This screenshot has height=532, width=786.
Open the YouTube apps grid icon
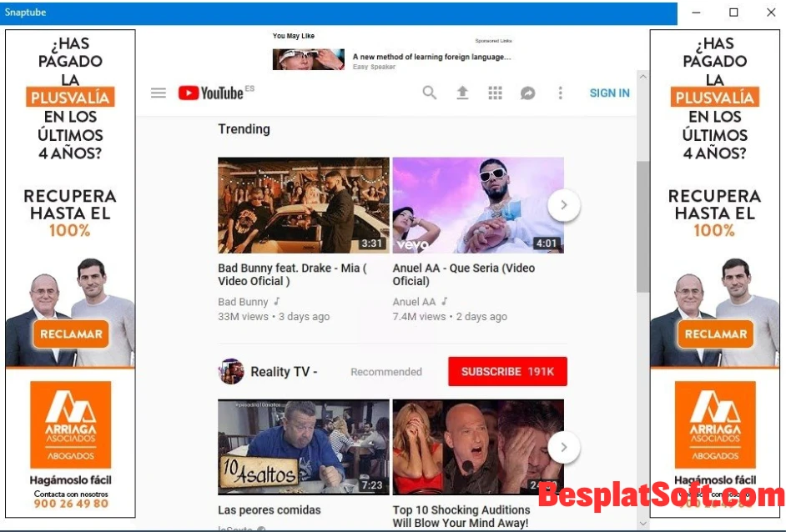495,93
